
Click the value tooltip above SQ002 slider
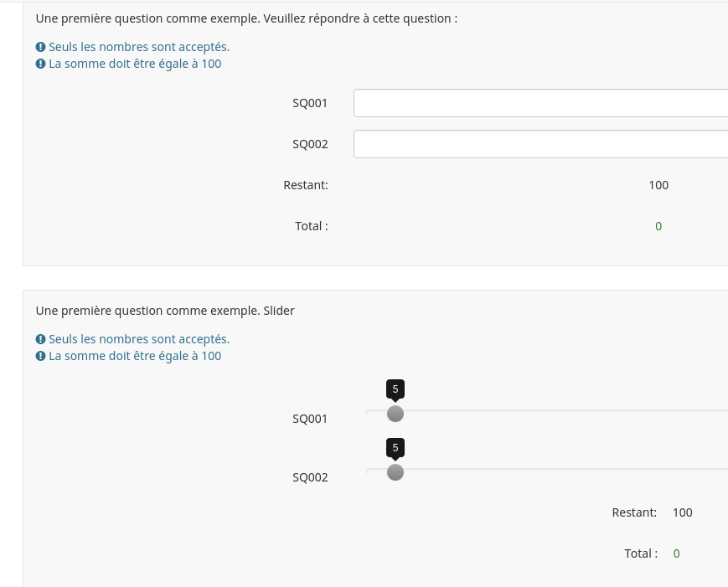395,447
